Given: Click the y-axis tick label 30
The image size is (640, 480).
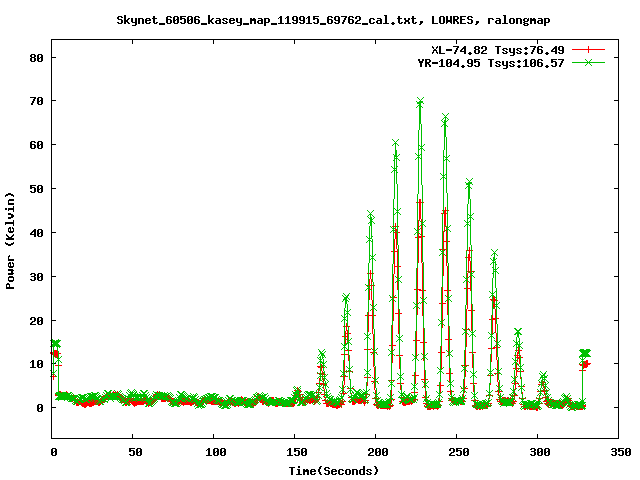Looking at the screenshot, I should click(x=37, y=277).
